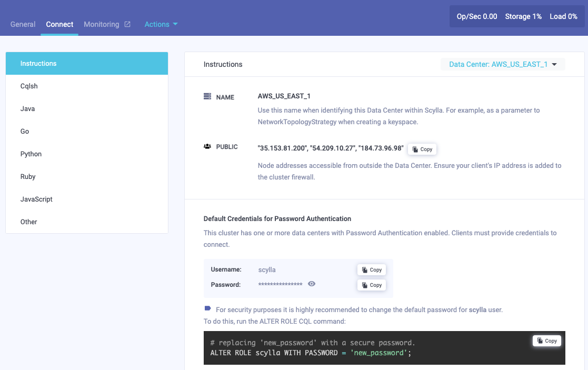Click the Load 0% metric
The width and height of the screenshot is (588, 370).
tap(563, 16)
